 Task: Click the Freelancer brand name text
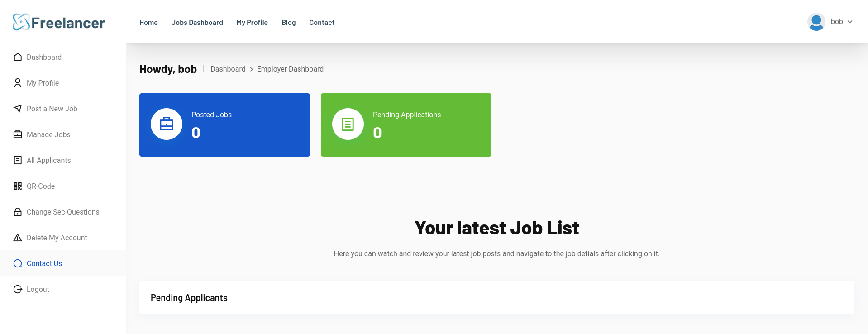pos(68,23)
